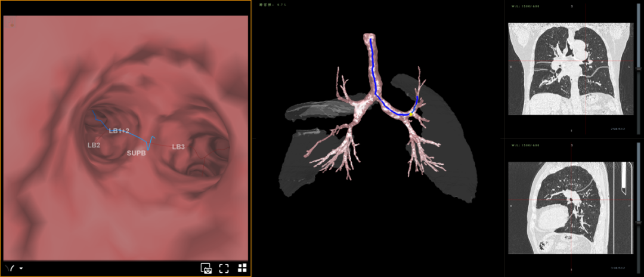Screen dimensions: 644x277
Task: Capture a screenshot with the camera icon
Action: coord(206,268)
